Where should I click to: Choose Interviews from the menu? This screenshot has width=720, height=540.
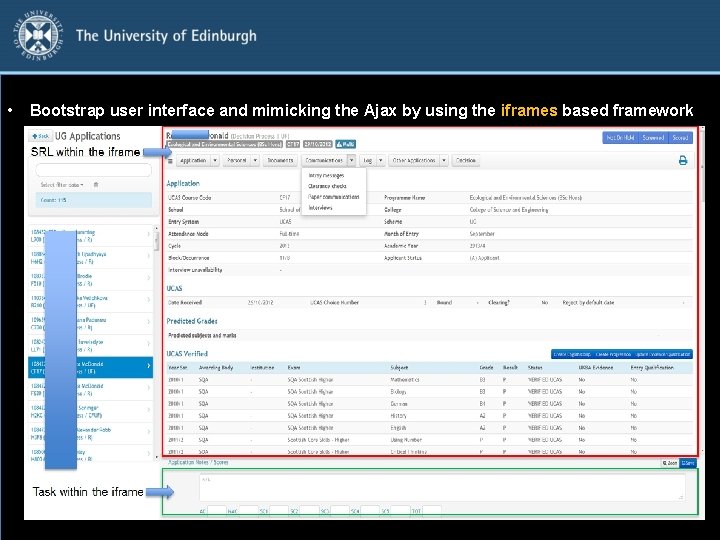(321, 208)
